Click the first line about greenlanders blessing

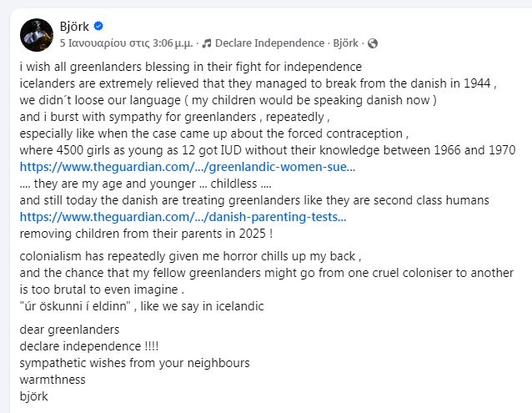pos(190,67)
